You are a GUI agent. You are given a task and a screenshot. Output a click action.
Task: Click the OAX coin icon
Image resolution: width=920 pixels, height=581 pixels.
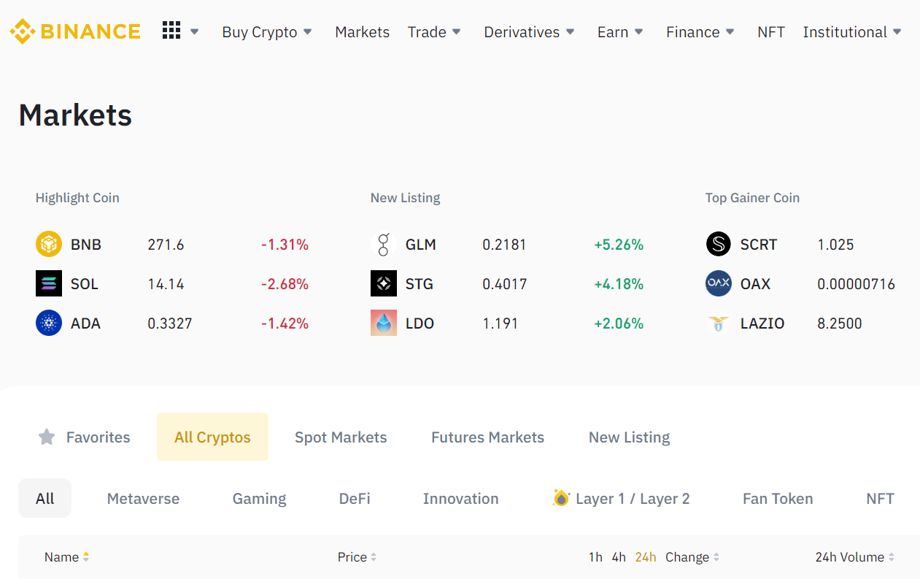pos(718,283)
